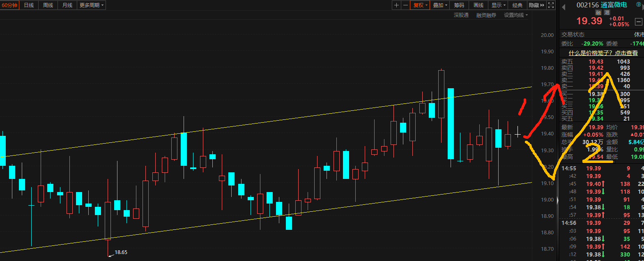
Task: Click the circled 9 level icon
Action: [x=638, y=5]
